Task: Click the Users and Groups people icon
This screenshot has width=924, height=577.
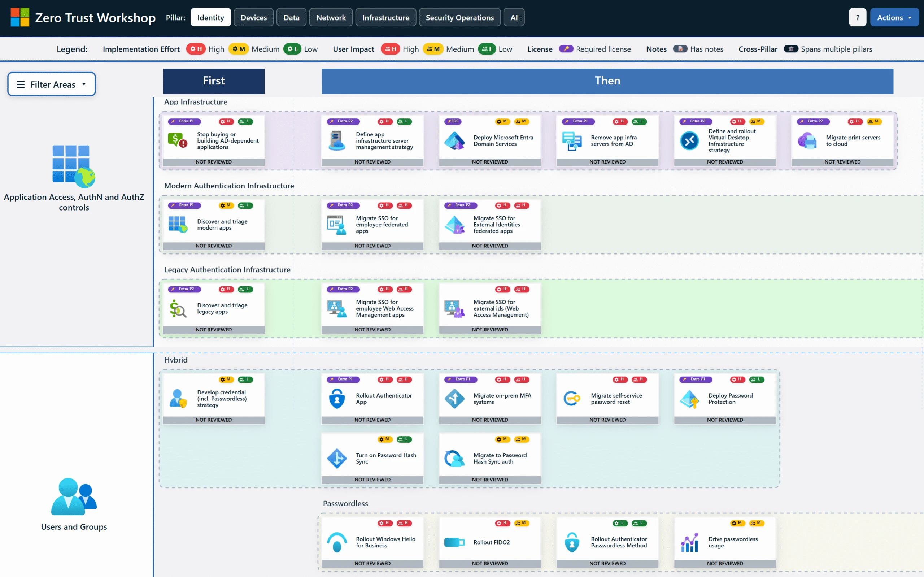Action: [x=74, y=496]
